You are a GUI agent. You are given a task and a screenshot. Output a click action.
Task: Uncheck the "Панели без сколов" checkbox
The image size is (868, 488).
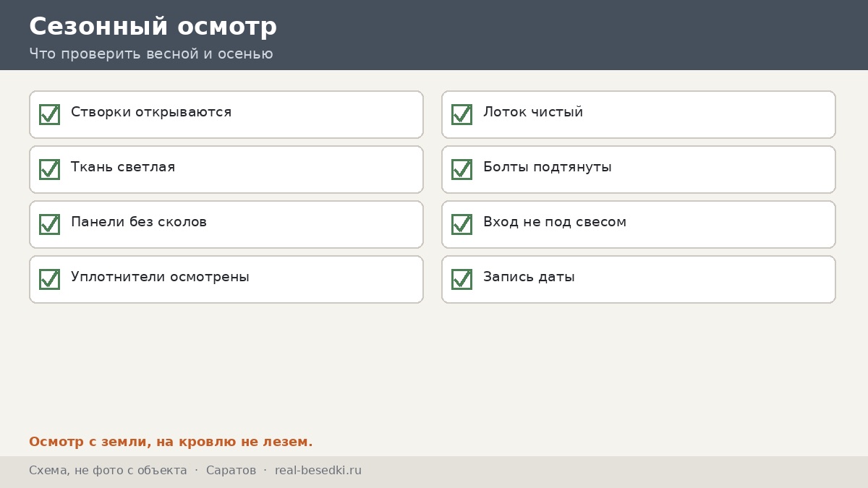[x=49, y=224]
